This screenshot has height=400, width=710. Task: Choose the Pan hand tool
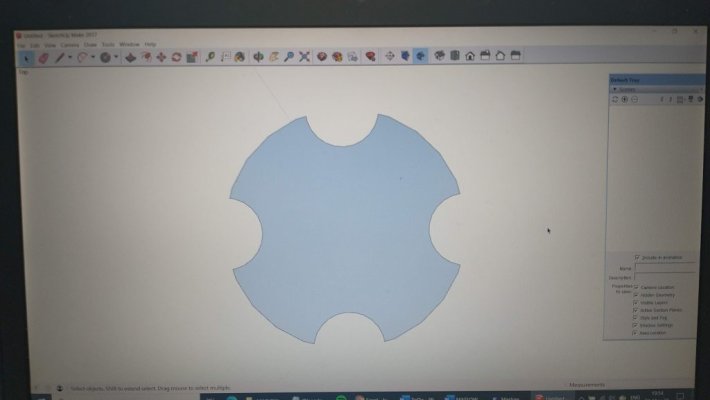click(273, 57)
